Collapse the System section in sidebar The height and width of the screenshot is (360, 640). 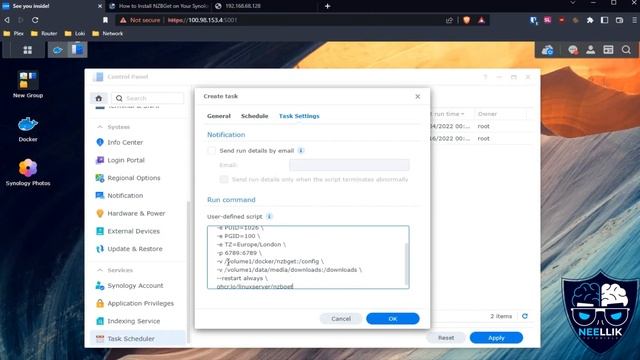click(100, 127)
